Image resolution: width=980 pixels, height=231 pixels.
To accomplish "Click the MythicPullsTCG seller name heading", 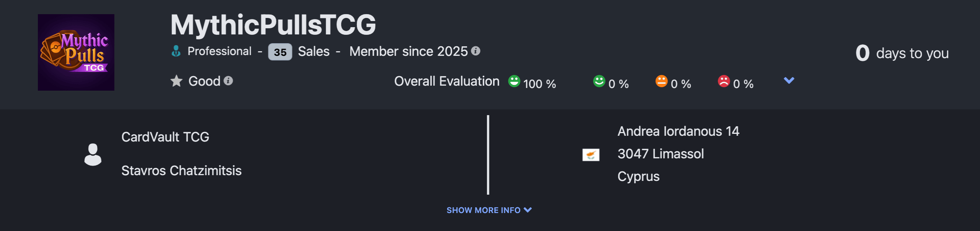I will pos(273,25).
